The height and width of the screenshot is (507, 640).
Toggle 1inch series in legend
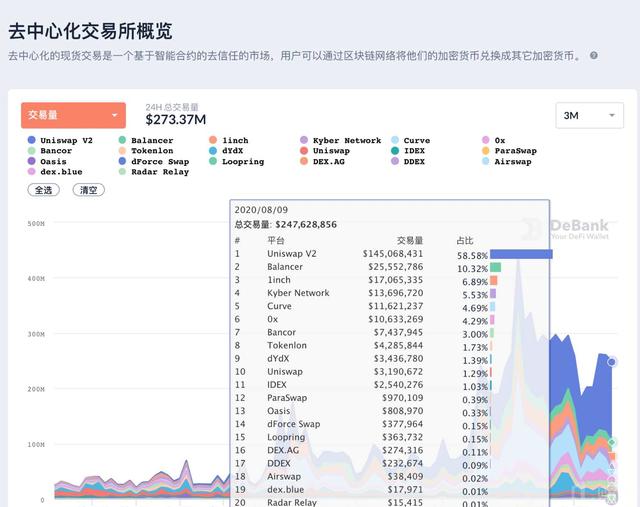point(229,140)
